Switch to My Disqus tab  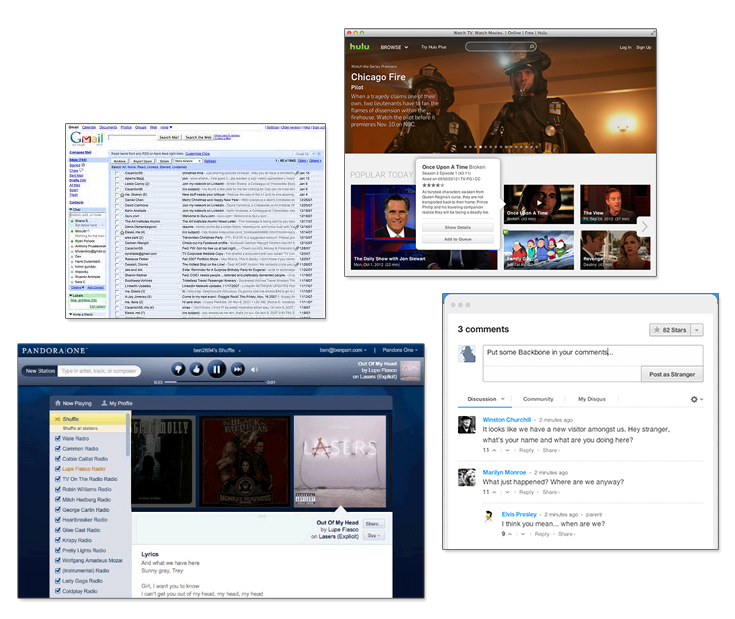[592, 399]
